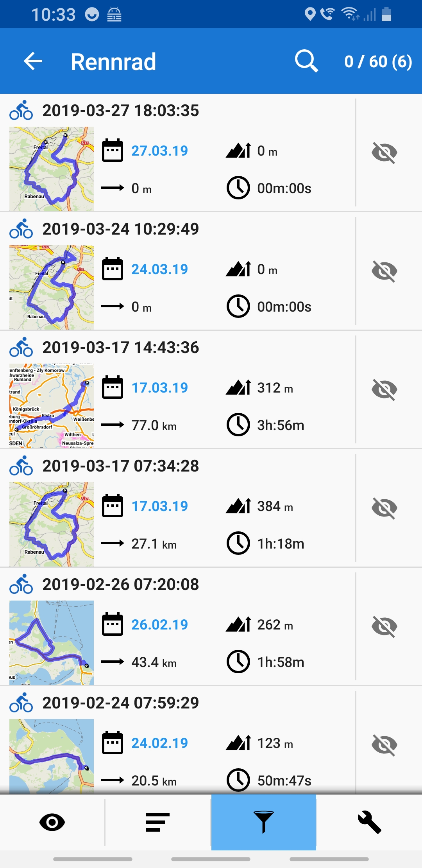Viewport: 422px width, 868px height.
Task: Select the 26.02.19 date link
Action: (x=159, y=625)
